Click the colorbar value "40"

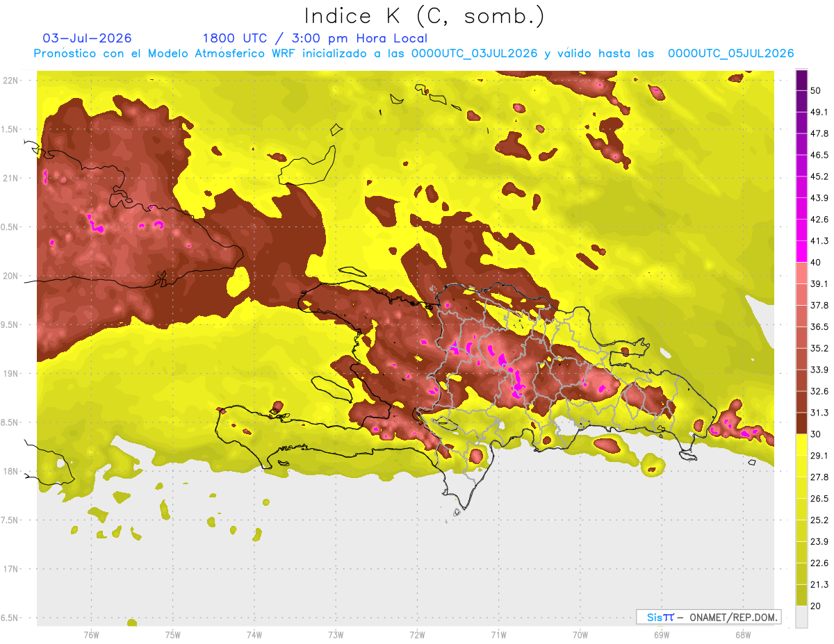(x=817, y=263)
